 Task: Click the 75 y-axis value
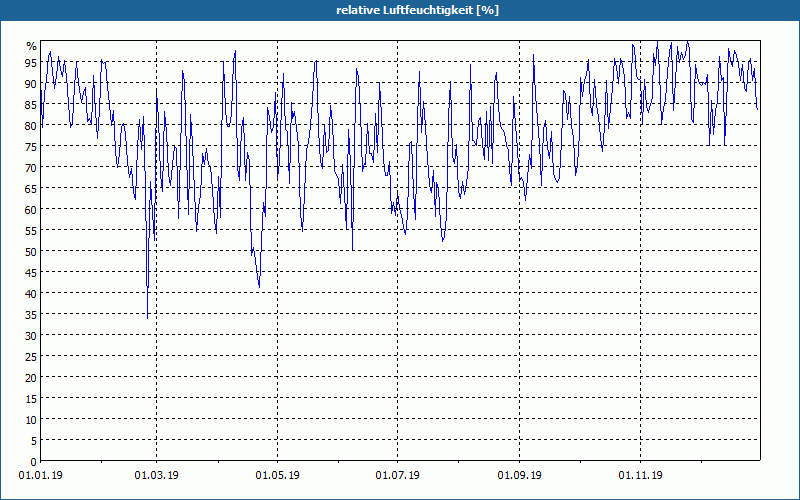coord(31,146)
